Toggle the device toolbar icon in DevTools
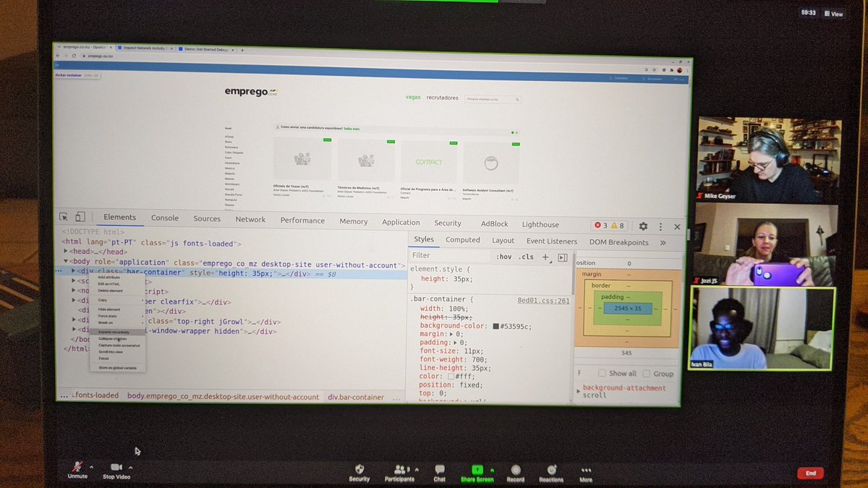 tap(80, 216)
